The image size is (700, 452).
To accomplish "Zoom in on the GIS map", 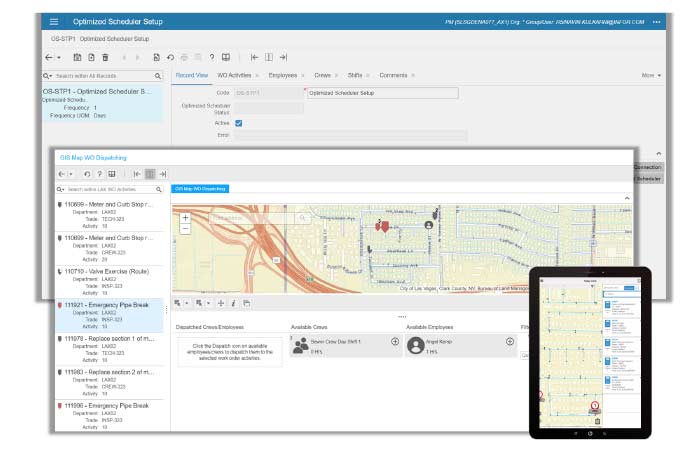I will point(185,218).
